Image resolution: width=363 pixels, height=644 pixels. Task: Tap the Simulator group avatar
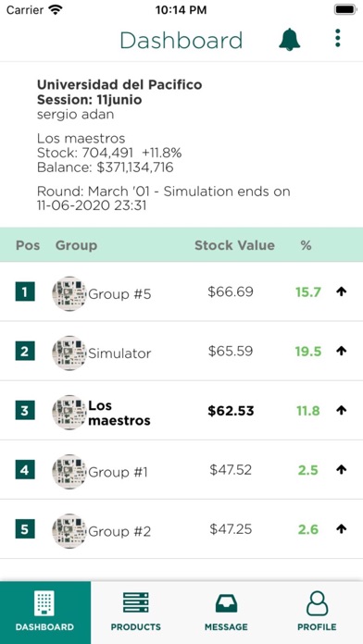tap(69, 353)
